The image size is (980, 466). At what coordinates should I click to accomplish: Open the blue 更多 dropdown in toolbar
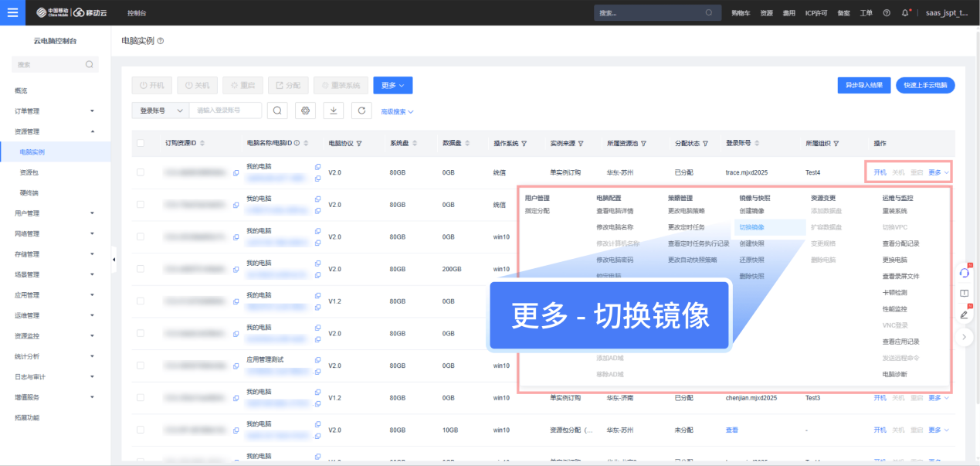392,85
